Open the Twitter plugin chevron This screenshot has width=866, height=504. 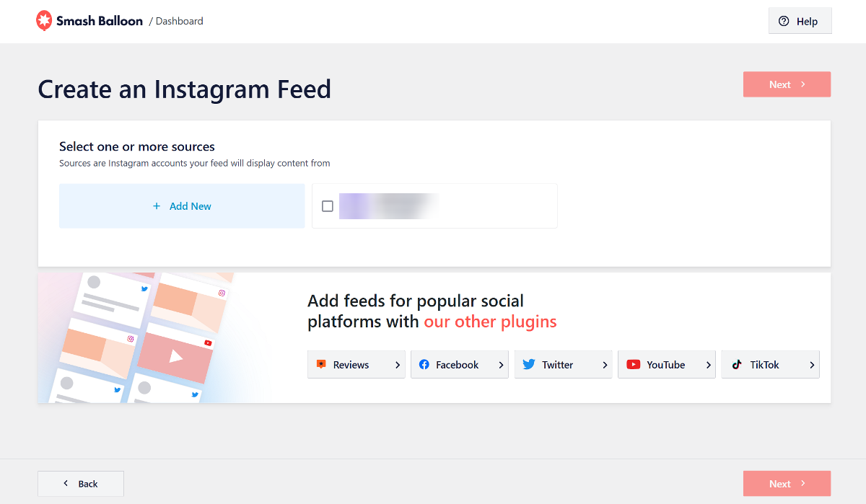coord(605,365)
